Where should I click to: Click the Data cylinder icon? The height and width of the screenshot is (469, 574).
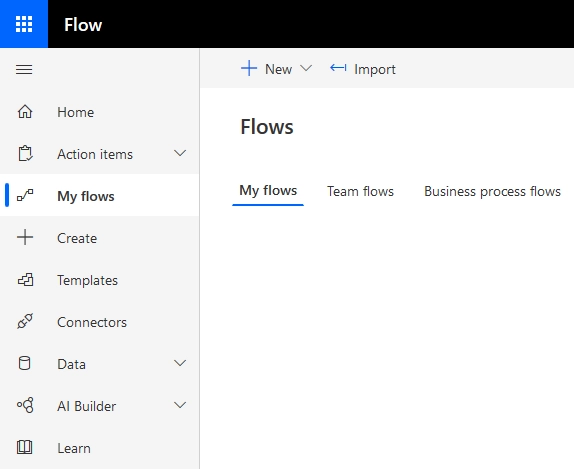coord(25,364)
